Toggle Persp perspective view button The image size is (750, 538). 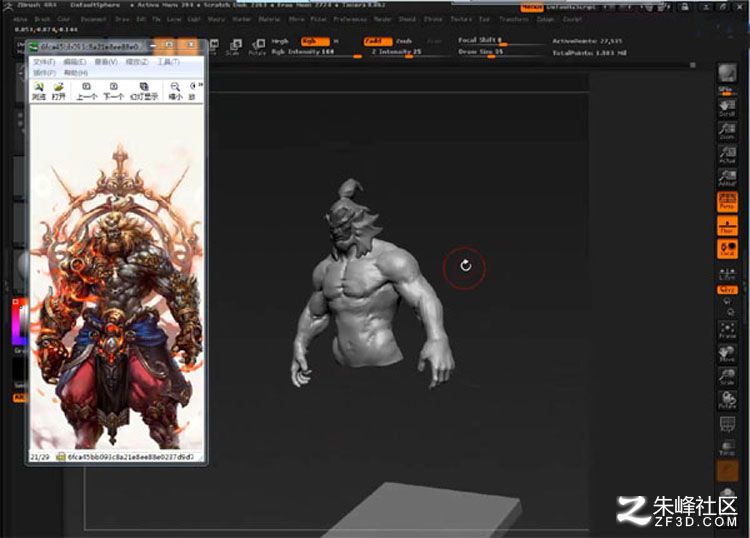coord(727,202)
